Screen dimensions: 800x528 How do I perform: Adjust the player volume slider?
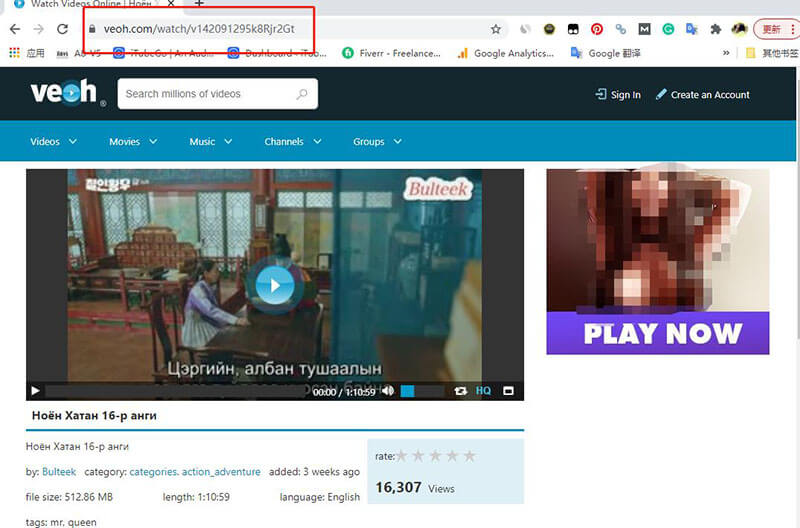click(x=421, y=391)
